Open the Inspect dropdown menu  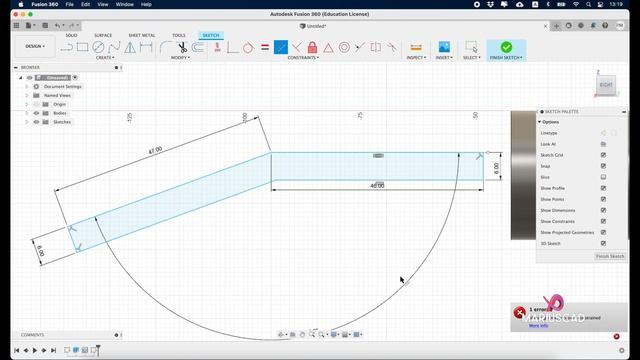click(416, 58)
